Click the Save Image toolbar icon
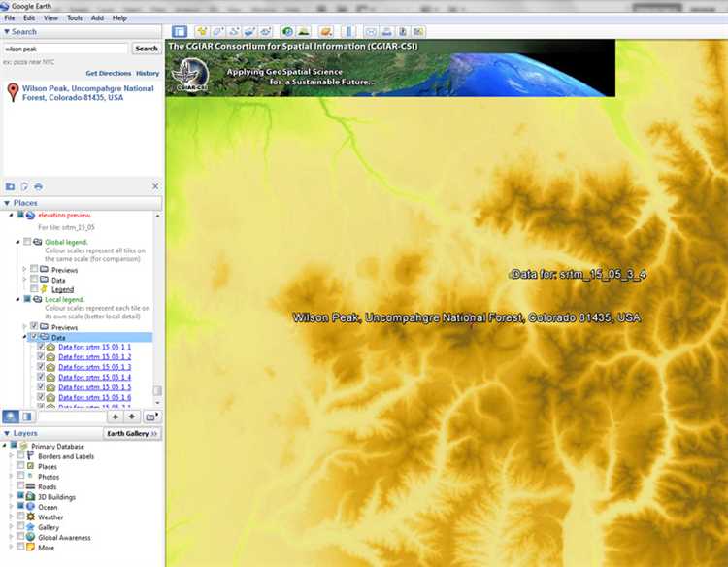Viewport: 728px width, 567px height. point(403,32)
